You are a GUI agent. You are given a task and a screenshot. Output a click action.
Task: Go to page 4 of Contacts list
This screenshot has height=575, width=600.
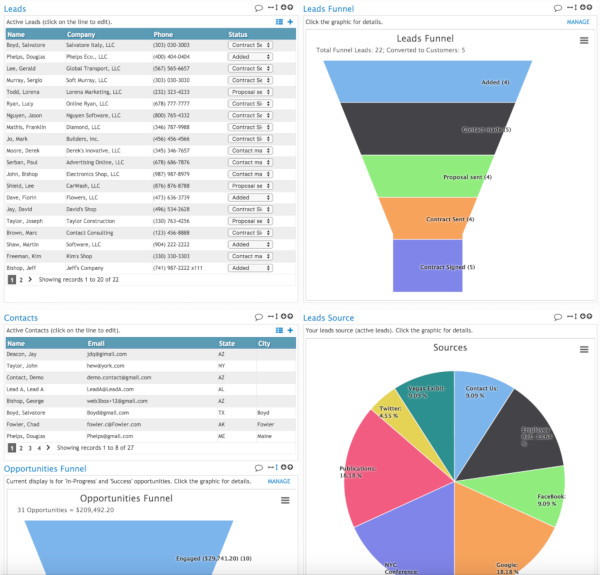pos(39,448)
